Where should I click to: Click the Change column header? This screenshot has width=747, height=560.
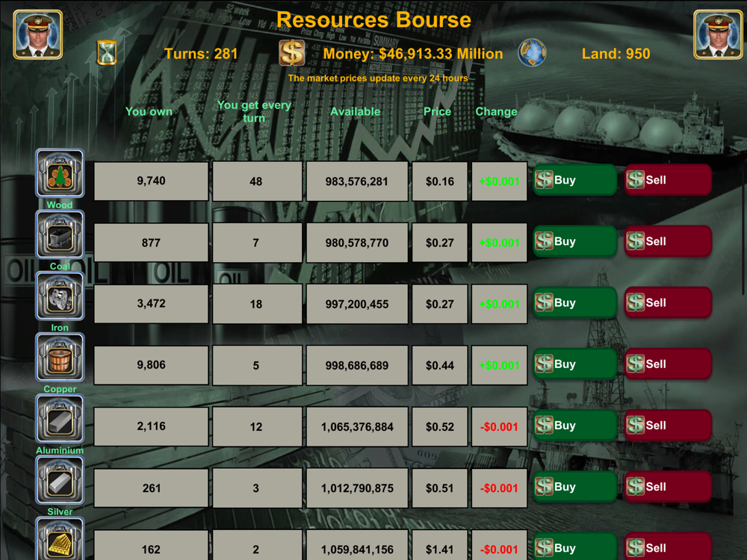pos(496,111)
